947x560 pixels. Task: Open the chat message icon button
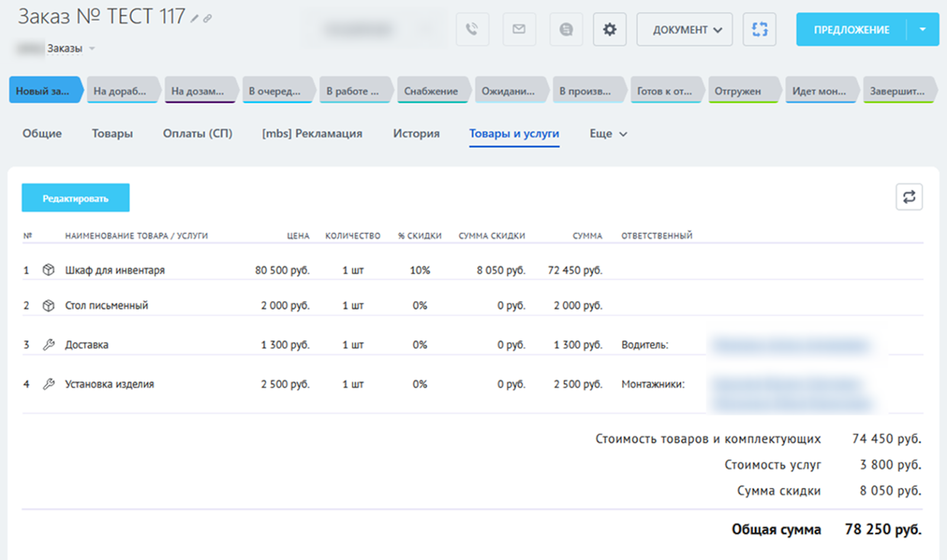tap(566, 29)
